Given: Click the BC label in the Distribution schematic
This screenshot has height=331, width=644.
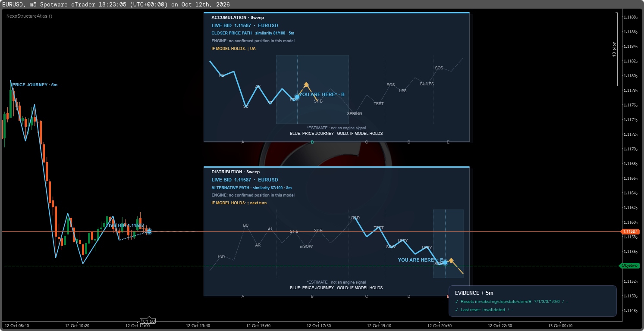Looking at the screenshot, I should [246, 225].
